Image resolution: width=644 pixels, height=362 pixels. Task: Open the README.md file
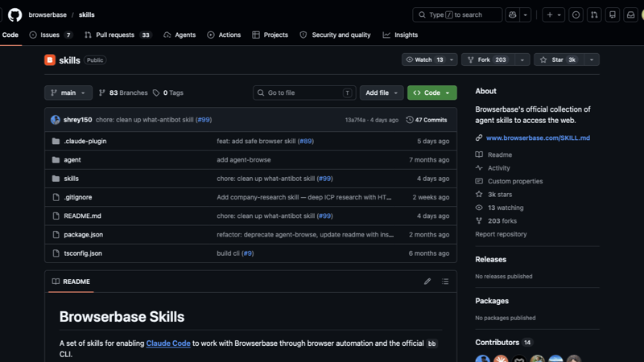[82, 216]
